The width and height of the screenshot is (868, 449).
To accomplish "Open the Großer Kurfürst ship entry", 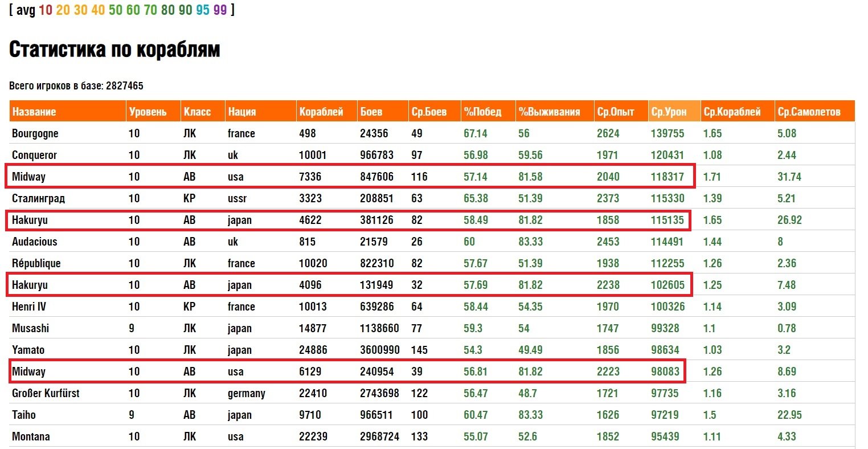I will [x=46, y=393].
